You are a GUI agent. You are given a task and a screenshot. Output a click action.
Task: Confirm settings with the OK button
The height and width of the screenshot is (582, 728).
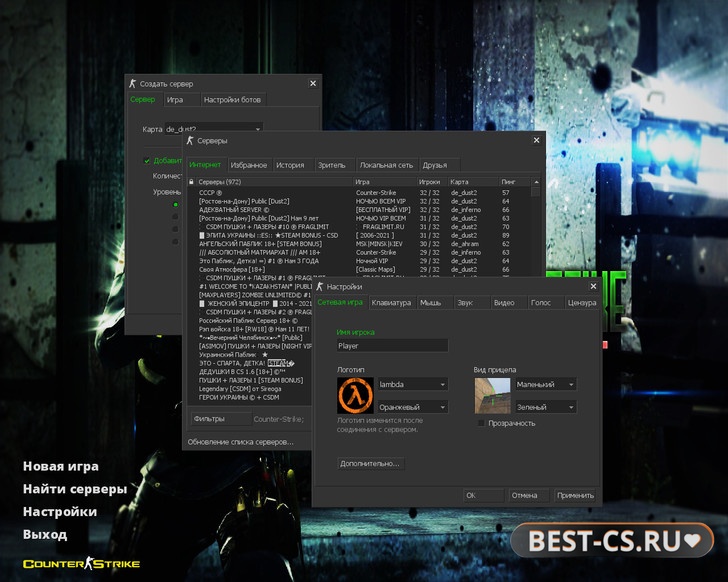483,496
